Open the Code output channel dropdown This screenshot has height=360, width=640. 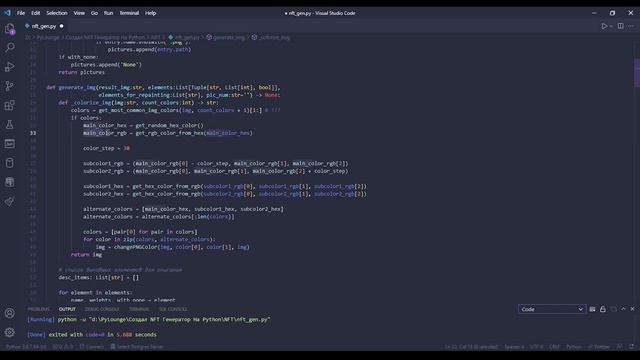pos(552,309)
